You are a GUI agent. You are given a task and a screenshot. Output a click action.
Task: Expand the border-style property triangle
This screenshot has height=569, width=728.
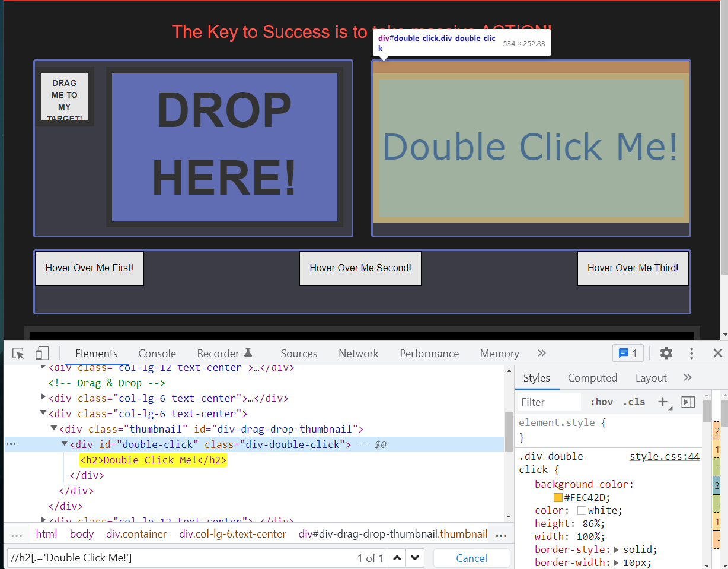point(617,549)
